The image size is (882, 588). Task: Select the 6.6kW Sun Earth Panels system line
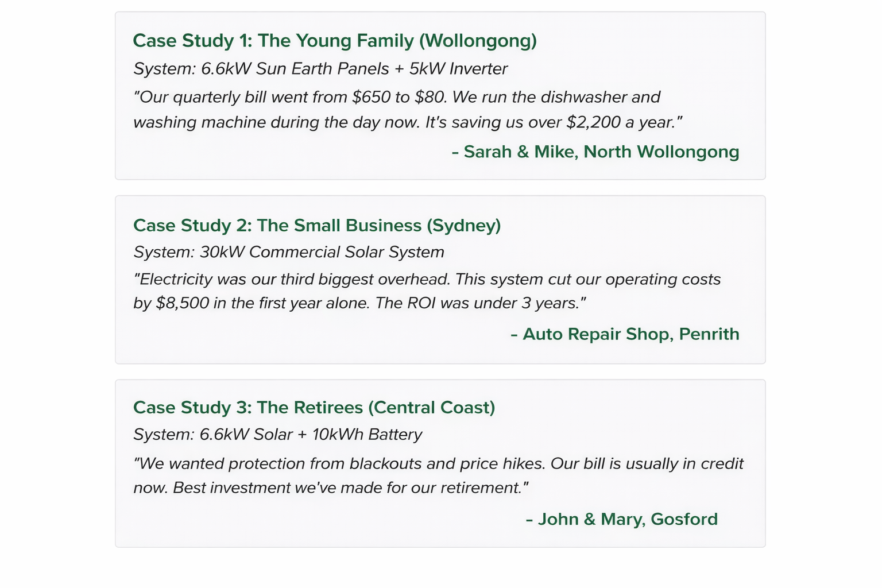click(320, 69)
